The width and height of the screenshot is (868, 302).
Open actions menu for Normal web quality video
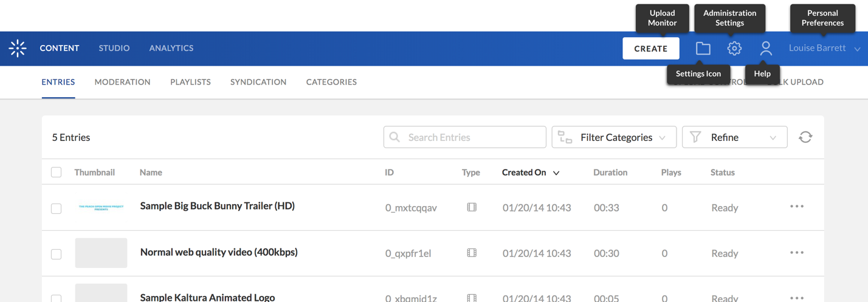(x=797, y=253)
